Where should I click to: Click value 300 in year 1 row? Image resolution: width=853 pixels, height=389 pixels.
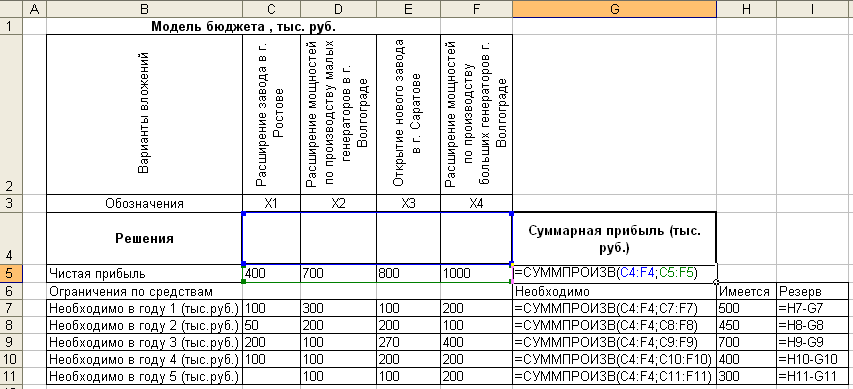pos(338,308)
